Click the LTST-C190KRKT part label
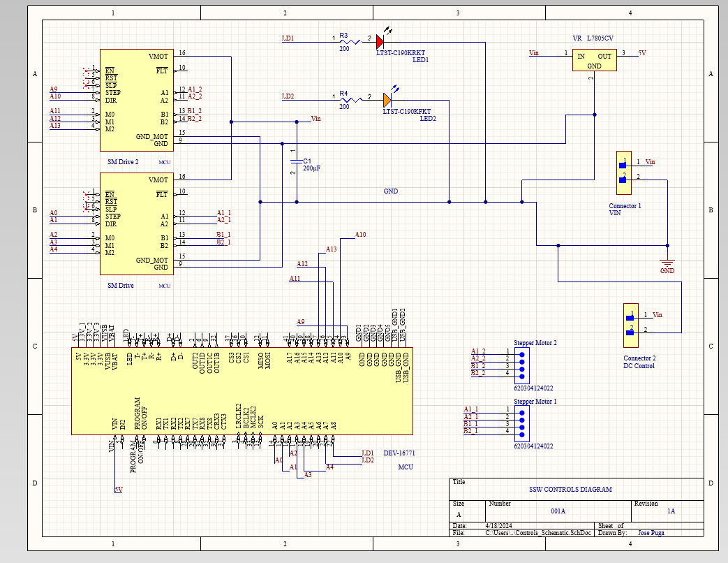This screenshot has height=563, width=728. (401, 53)
